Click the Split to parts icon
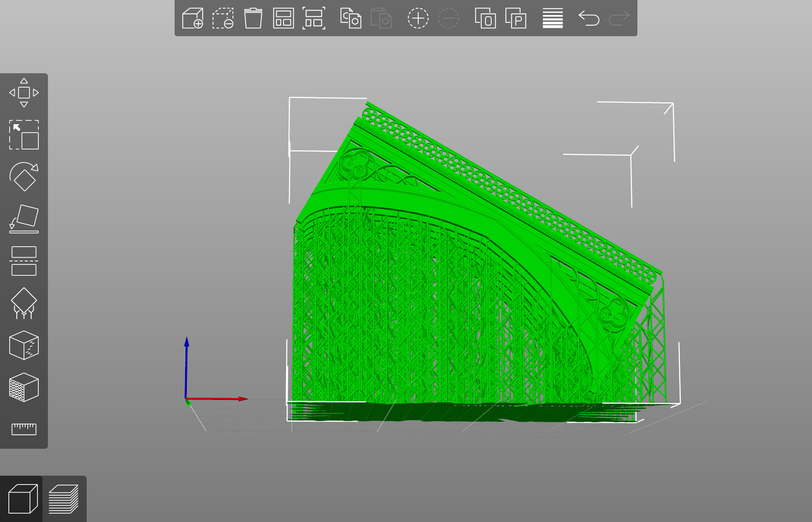812x522 pixels. [x=516, y=19]
